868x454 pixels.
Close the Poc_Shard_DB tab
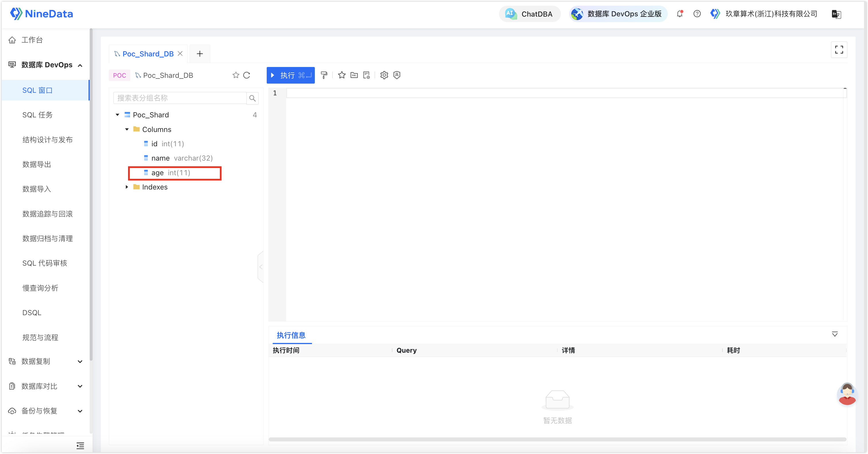[x=180, y=54]
